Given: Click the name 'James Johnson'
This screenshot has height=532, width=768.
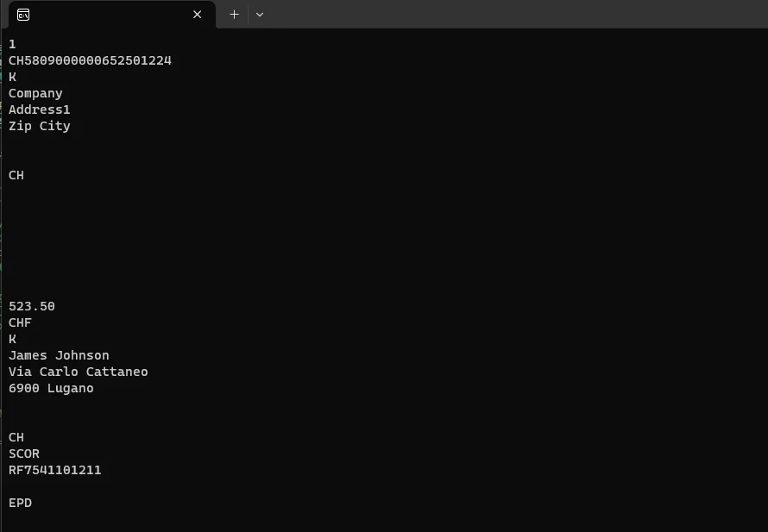Looking at the screenshot, I should pos(59,355).
